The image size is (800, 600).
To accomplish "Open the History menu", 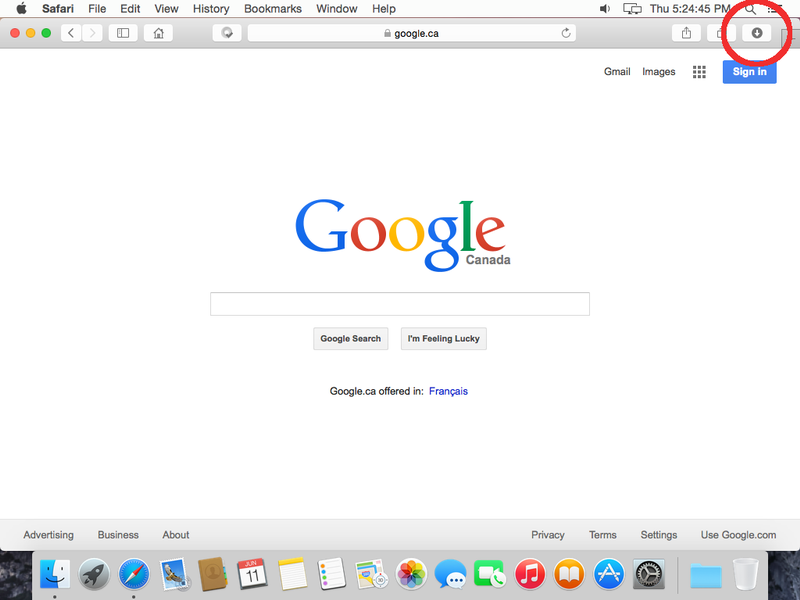I will pos(211,9).
